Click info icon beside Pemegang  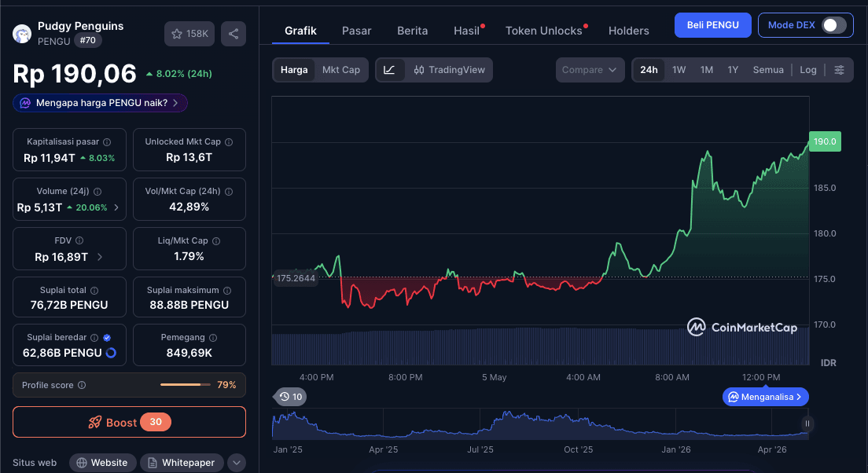212,337
